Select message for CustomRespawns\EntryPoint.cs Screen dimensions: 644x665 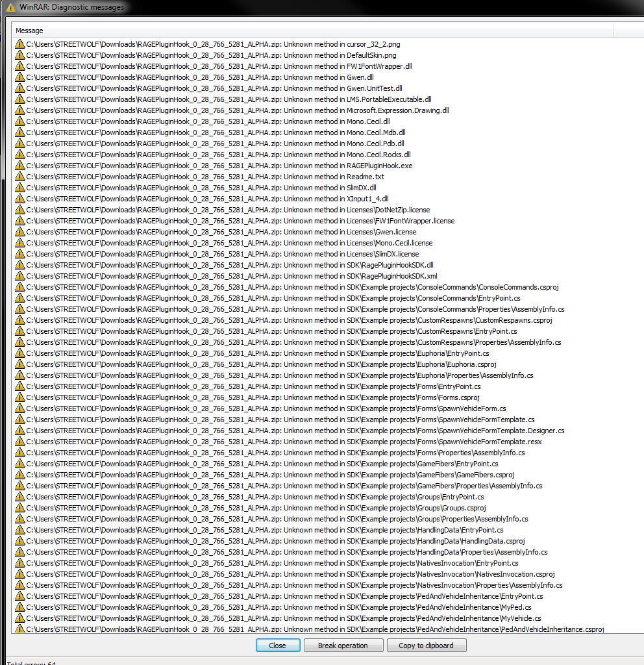271,331
